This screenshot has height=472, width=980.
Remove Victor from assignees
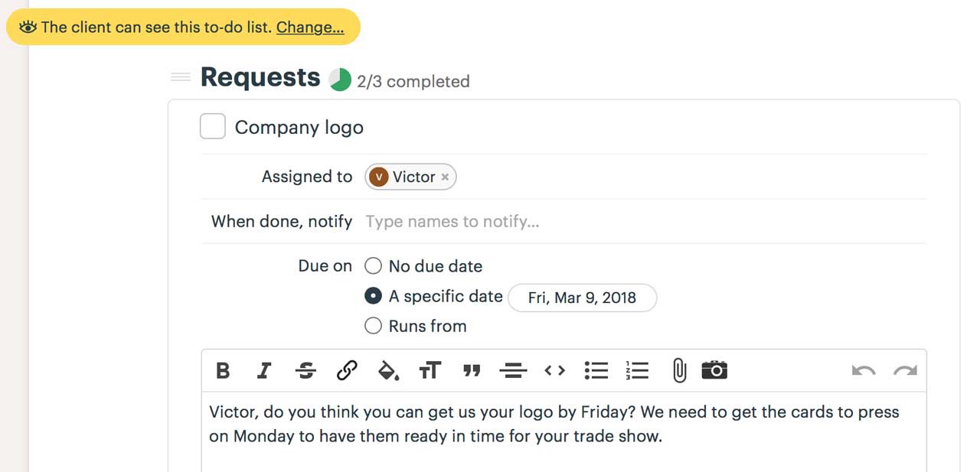pyautogui.click(x=445, y=177)
